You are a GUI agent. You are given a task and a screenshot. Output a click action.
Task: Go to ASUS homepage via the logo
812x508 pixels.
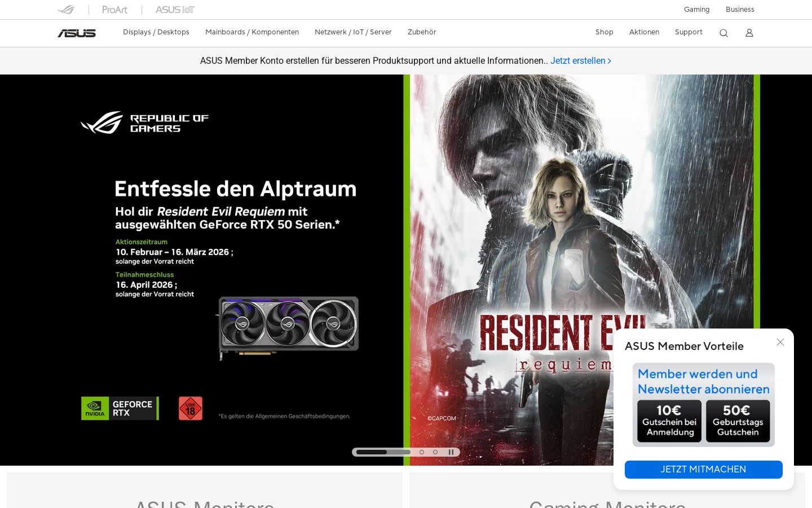click(77, 33)
